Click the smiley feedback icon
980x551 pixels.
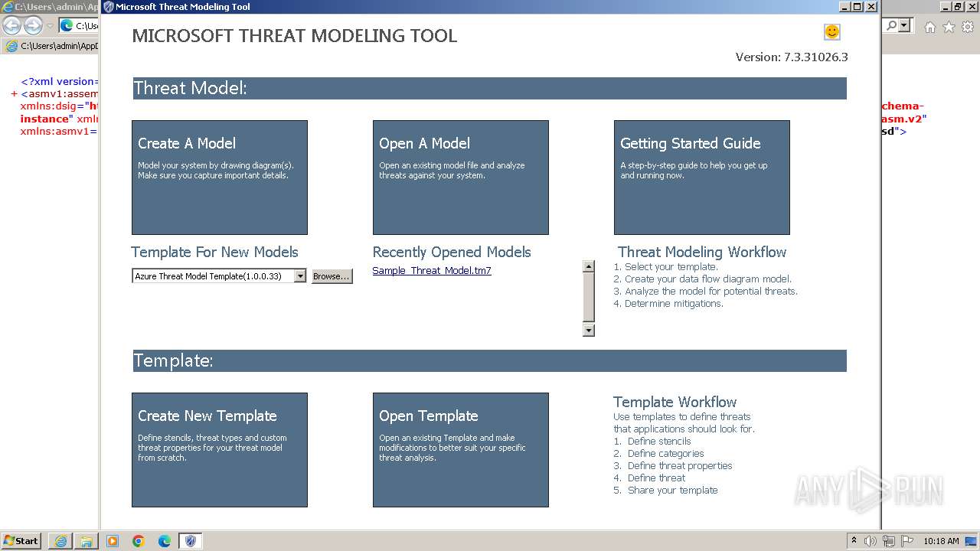coord(832,31)
